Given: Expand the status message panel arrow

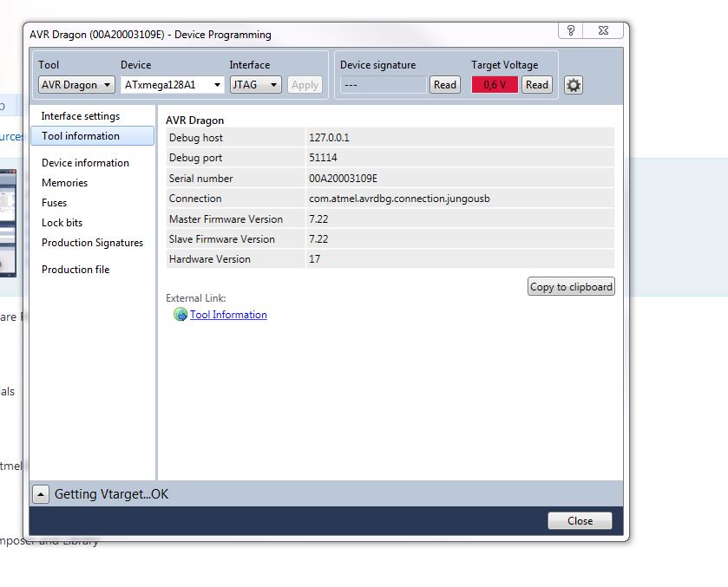Looking at the screenshot, I should pyautogui.click(x=41, y=494).
